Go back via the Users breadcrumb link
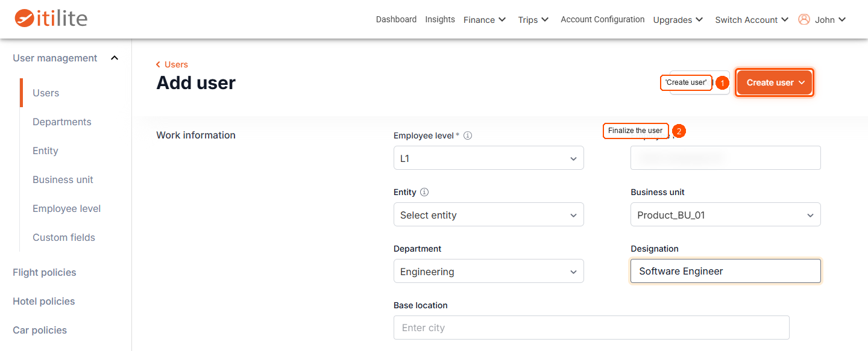 click(x=176, y=64)
